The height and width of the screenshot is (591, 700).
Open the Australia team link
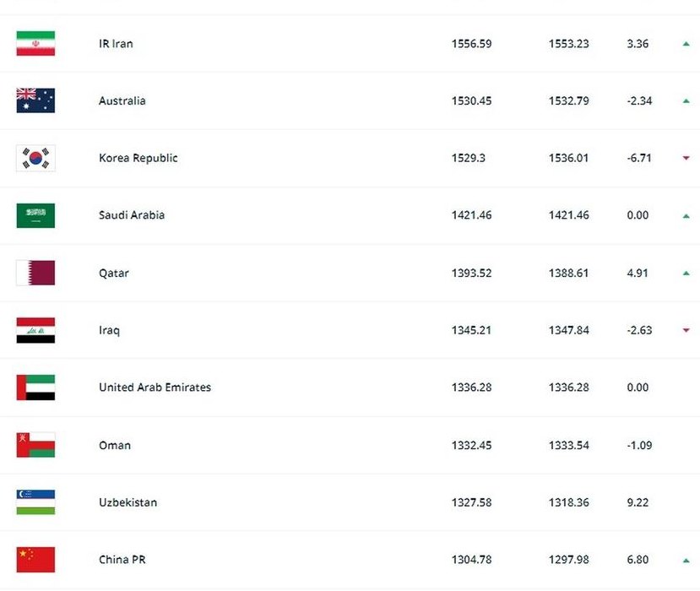[122, 100]
